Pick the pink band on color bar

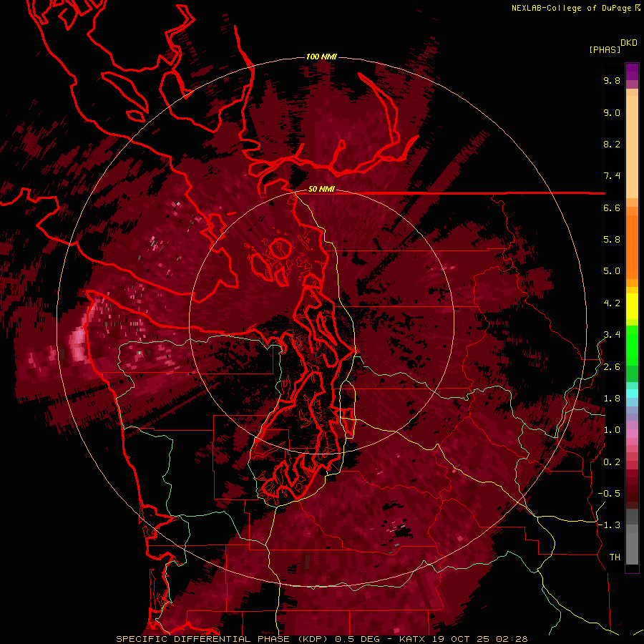[632, 434]
